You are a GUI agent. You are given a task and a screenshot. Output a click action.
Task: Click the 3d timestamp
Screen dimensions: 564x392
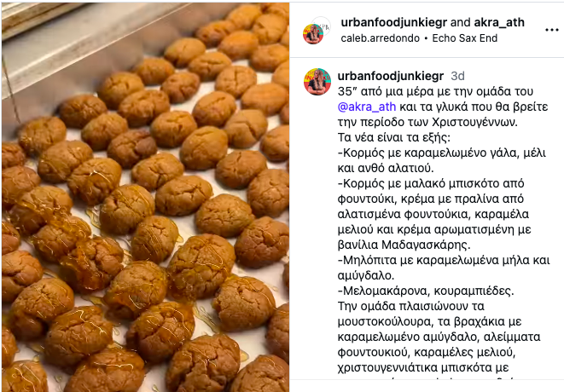[x=457, y=76]
